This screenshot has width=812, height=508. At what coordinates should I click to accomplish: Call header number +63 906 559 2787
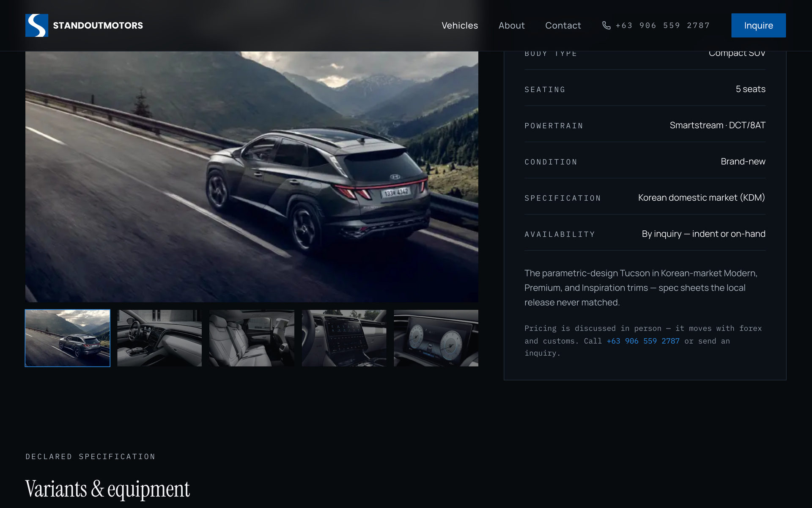coord(662,25)
